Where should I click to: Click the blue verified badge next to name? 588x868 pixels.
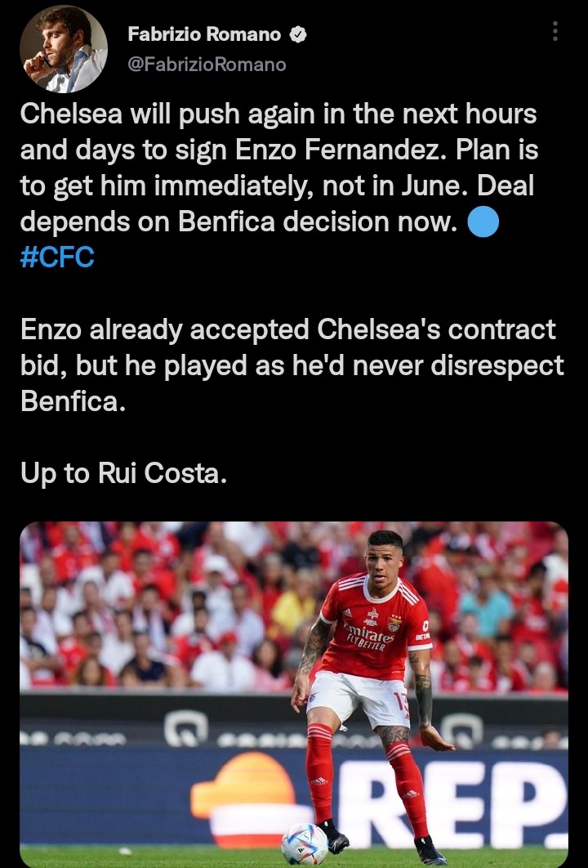point(300,34)
